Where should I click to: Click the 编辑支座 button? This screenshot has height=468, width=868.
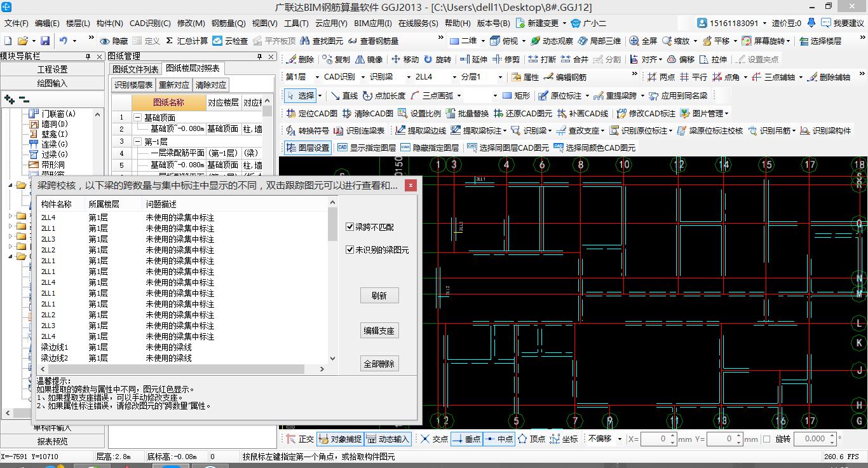379,331
